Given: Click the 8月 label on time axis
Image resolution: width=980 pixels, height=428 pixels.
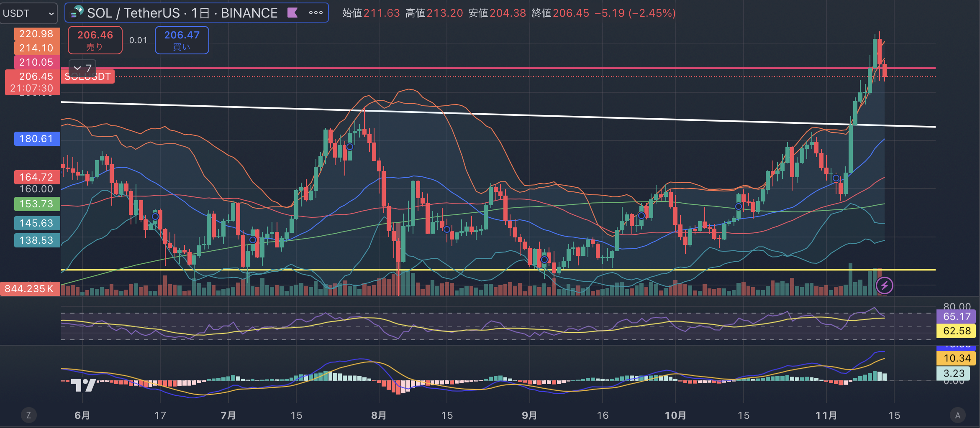Looking at the screenshot, I should click(x=379, y=415).
